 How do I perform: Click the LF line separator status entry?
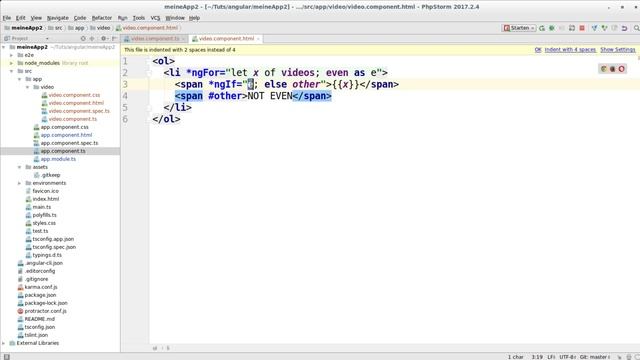[551, 357]
